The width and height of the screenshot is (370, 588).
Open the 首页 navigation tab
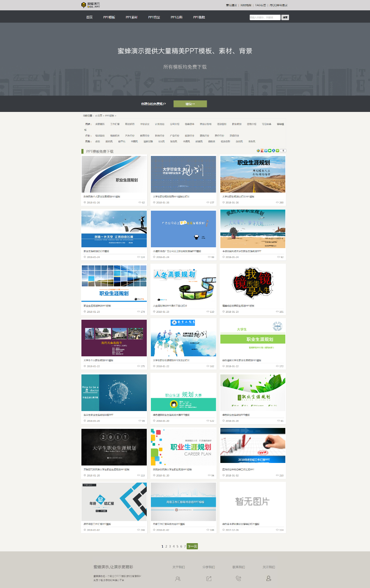click(89, 17)
